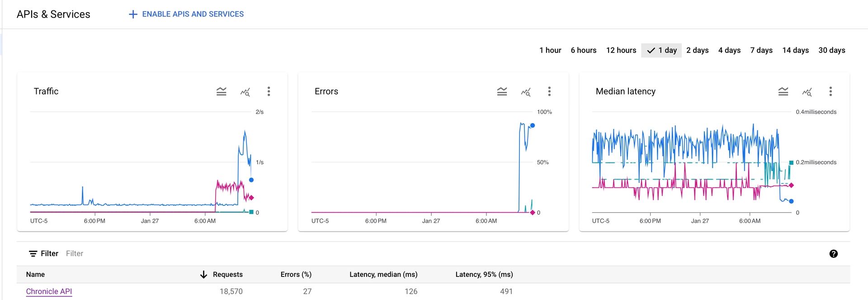This screenshot has width=868, height=300.
Task: Sort by Latency, median (ms) column header
Action: pos(383,275)
